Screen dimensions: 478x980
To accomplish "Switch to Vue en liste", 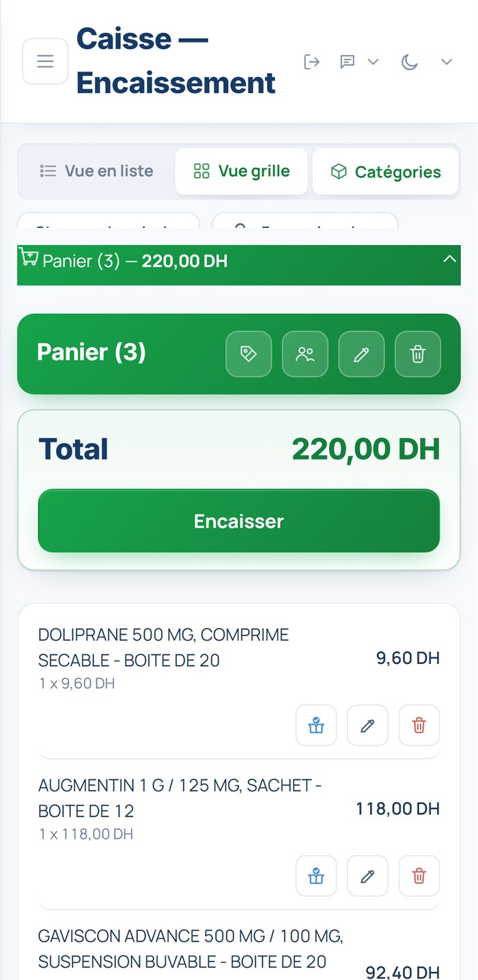I will click(96, 171).
